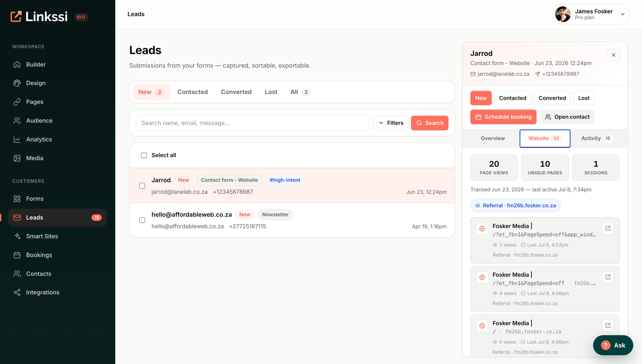Click the orange Search button
642x364 pixels.
[x=429, y=123]
